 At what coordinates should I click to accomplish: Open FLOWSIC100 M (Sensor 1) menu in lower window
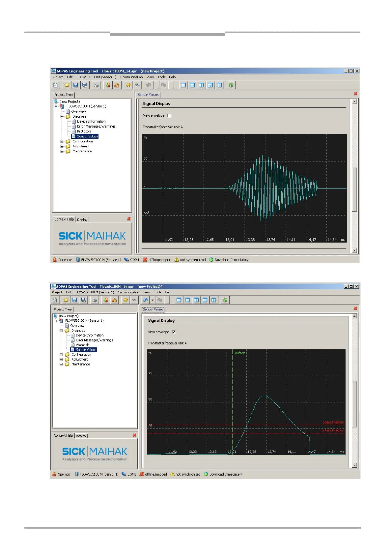(95, 292)
